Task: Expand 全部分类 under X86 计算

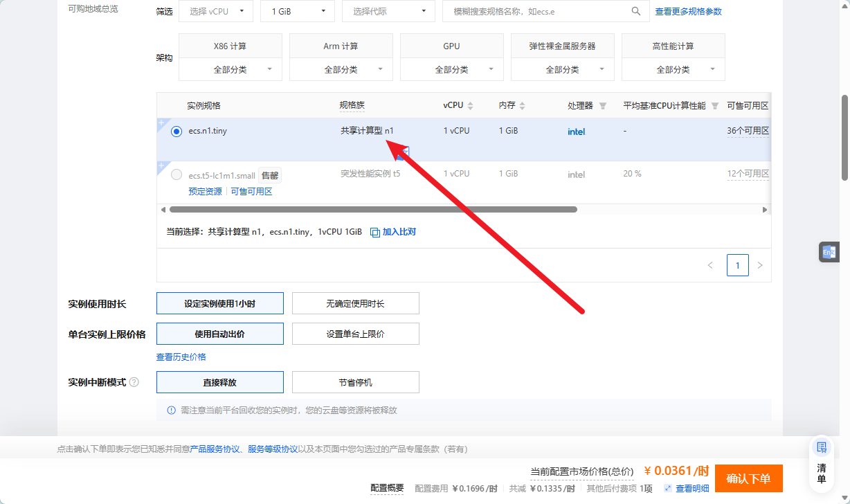Action: pos(230,69)
